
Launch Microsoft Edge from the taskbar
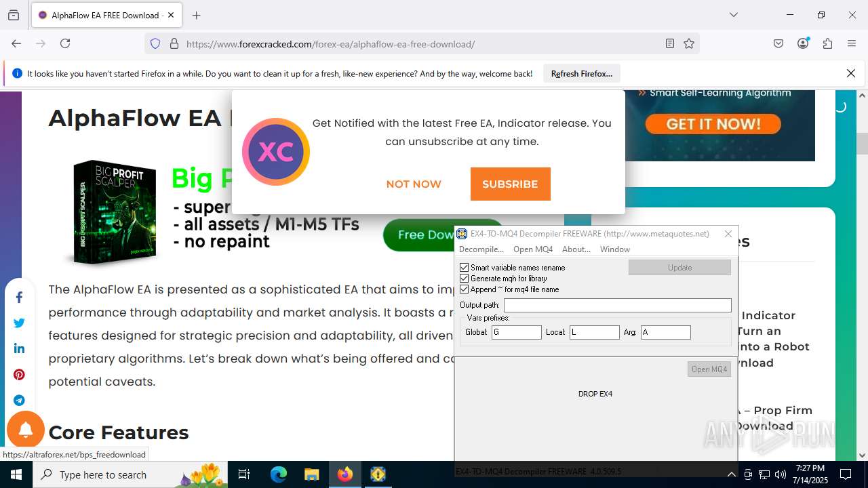(279, 474)
